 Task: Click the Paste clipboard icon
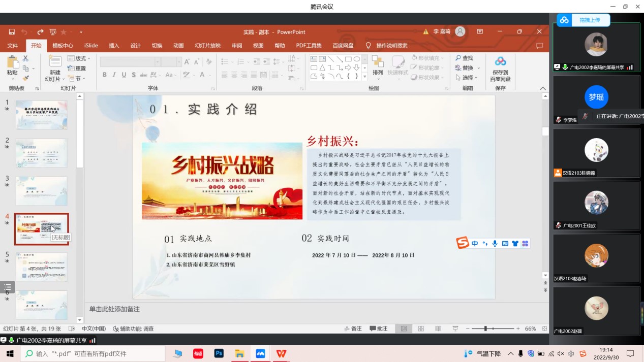(x=12, y=63)
